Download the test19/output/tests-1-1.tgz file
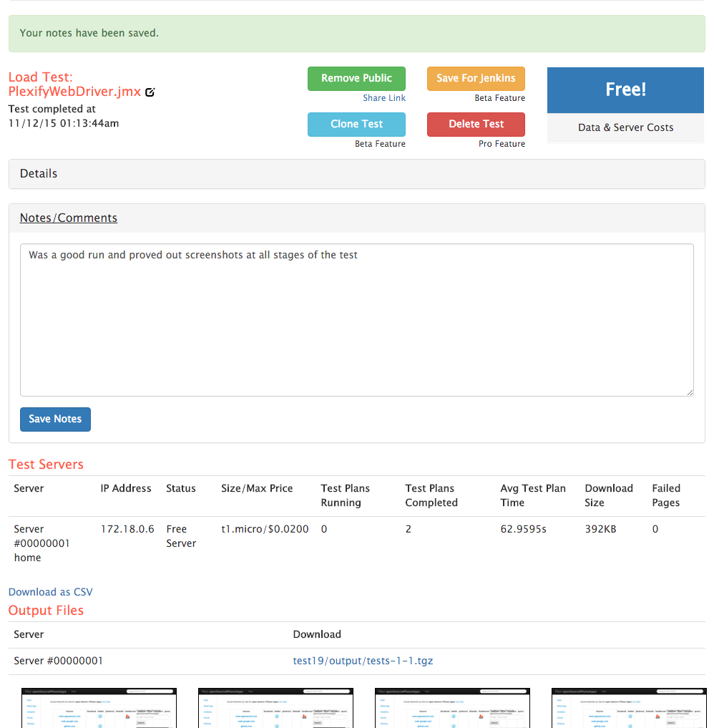This screenshot has height=728, width=714. point(363,661)
